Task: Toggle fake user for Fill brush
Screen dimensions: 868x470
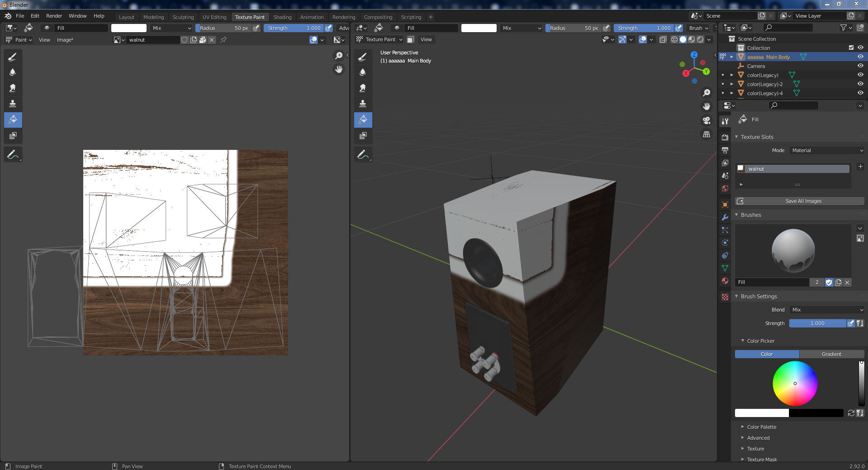Action: pos(829,282)
